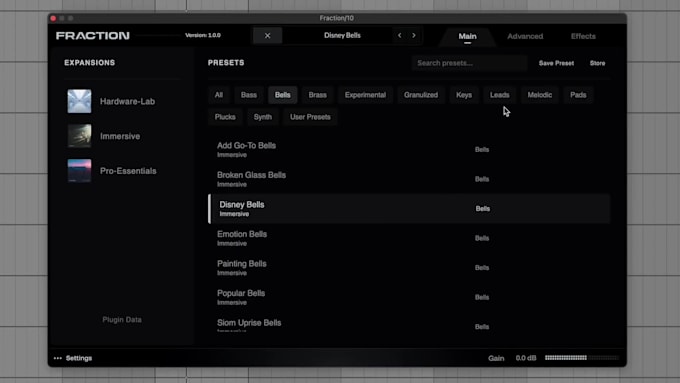Load the Painting Bells preset
The height and width of the screenshot is (383, 680).
pos(409,268)
